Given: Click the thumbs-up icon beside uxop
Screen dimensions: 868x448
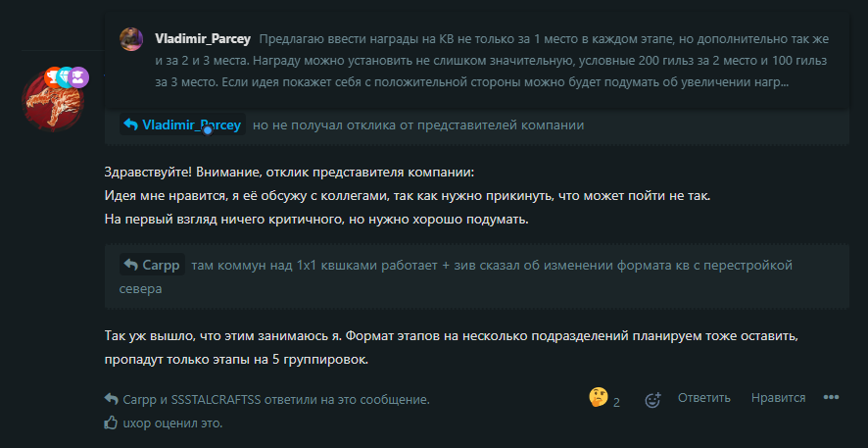Looking at the screenshot, I should (x=111, y=423).
